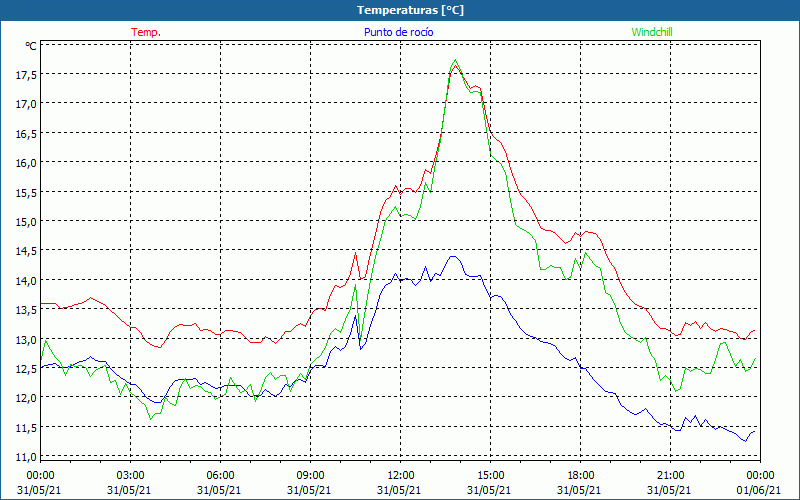
Task: Click the 11,5 y-axis value
Action: point(27,428)
